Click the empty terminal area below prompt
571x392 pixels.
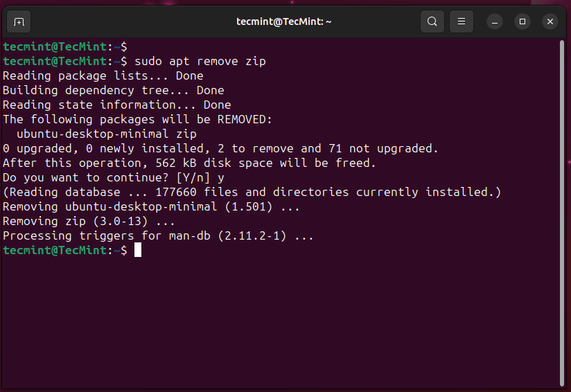(280, 322)
